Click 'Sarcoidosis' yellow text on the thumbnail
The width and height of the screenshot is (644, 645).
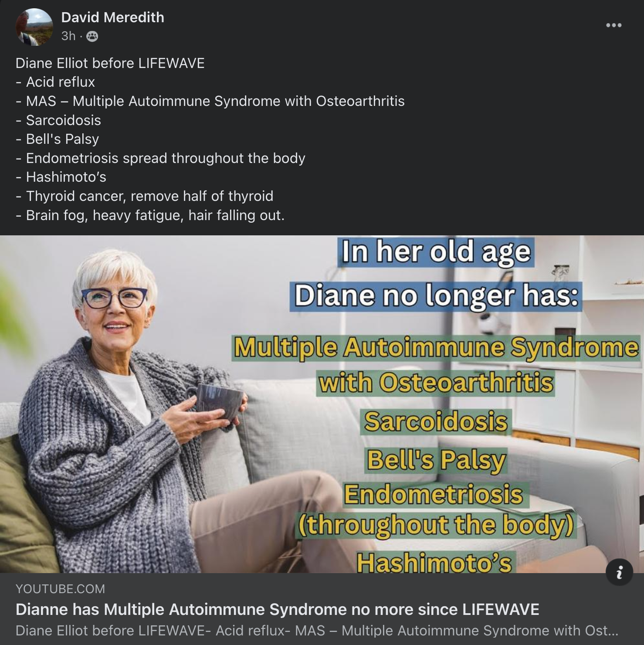[x=436, y=422]
